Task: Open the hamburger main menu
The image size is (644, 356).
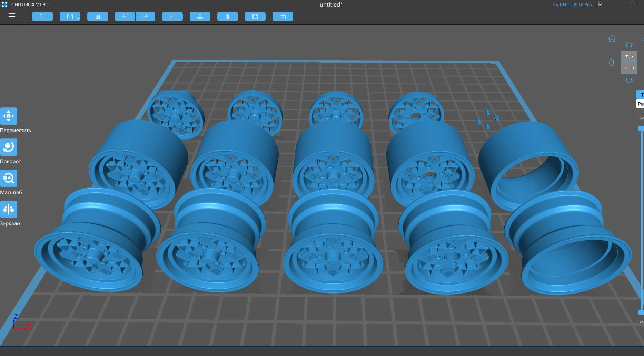Action: tap(12, 17)
